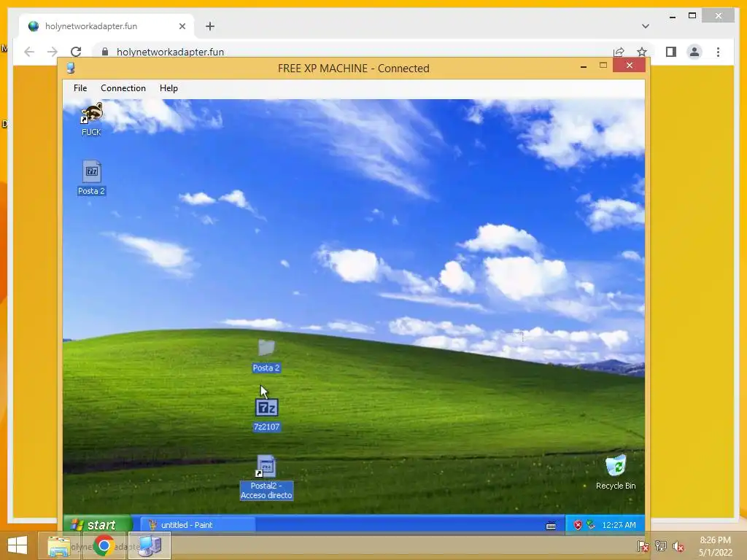Open the Connection menu

[x=123, y=88]
